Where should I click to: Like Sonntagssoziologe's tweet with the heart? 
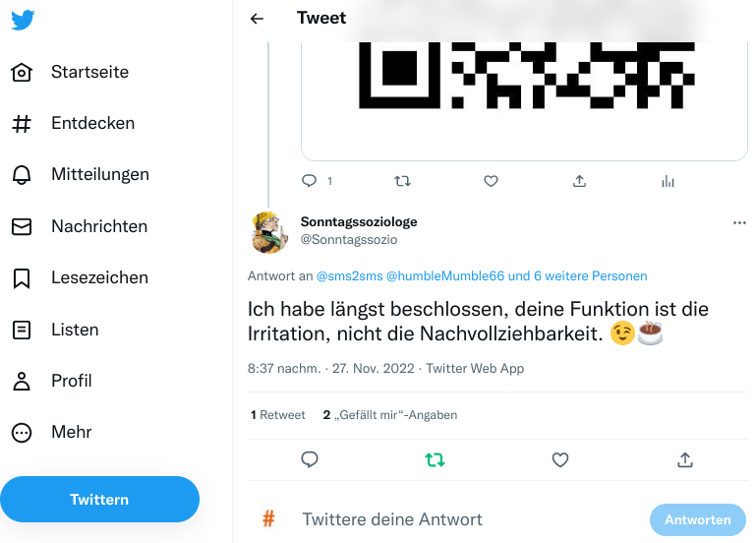click(x=560, y=459)
